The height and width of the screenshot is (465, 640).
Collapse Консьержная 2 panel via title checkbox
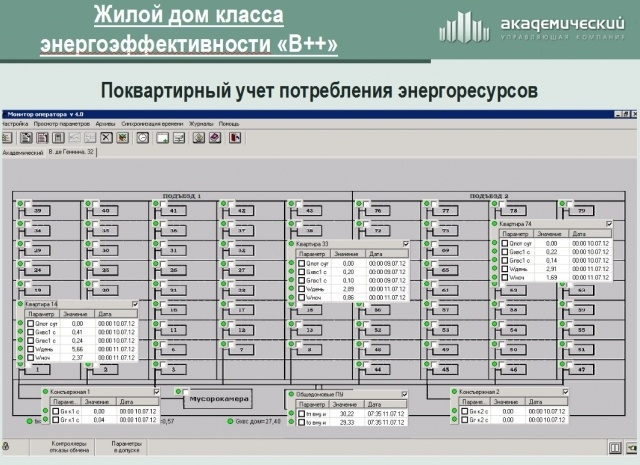[565, 392]
